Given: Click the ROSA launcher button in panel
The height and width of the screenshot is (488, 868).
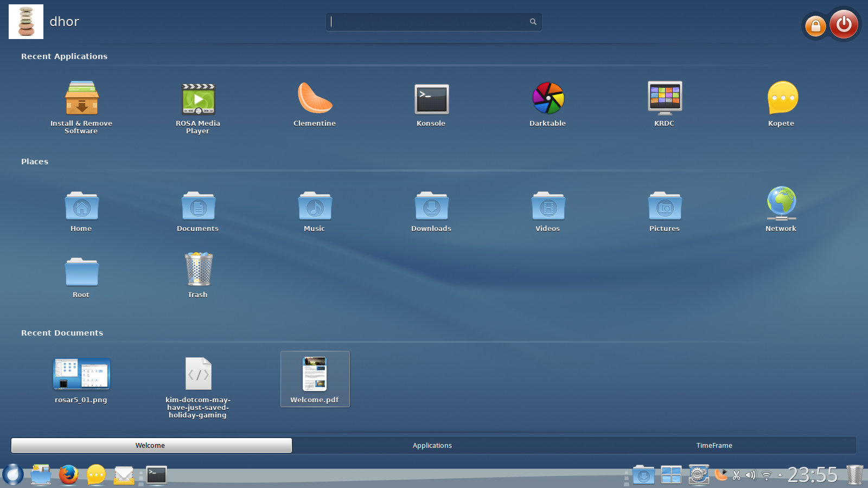Looking at the screenshot, I should pyautogui.click(x=13, y=474).
